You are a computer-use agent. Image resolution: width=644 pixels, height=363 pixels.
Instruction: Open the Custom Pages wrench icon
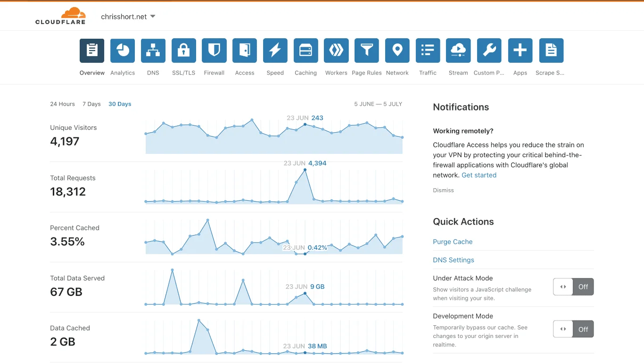[x=489, y=51]
